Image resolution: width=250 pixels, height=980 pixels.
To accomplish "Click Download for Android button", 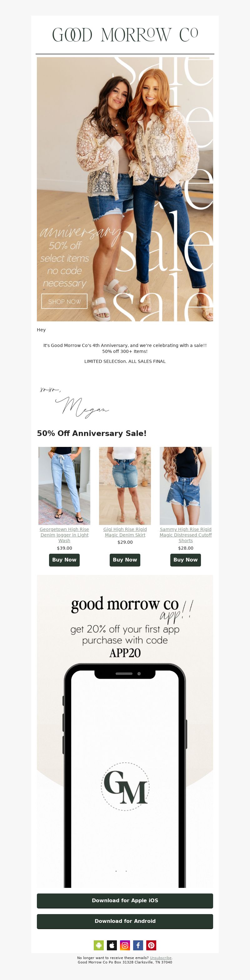I will pos(125,921).
